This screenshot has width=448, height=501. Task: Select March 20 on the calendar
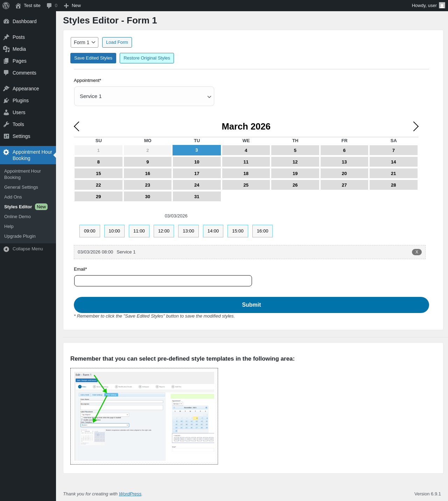pos(344,174)
